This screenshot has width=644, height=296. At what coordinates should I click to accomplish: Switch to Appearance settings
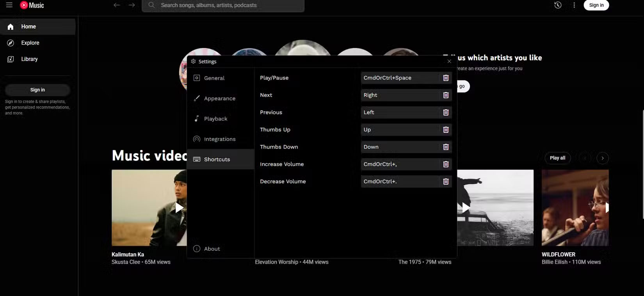click(219, 98)
